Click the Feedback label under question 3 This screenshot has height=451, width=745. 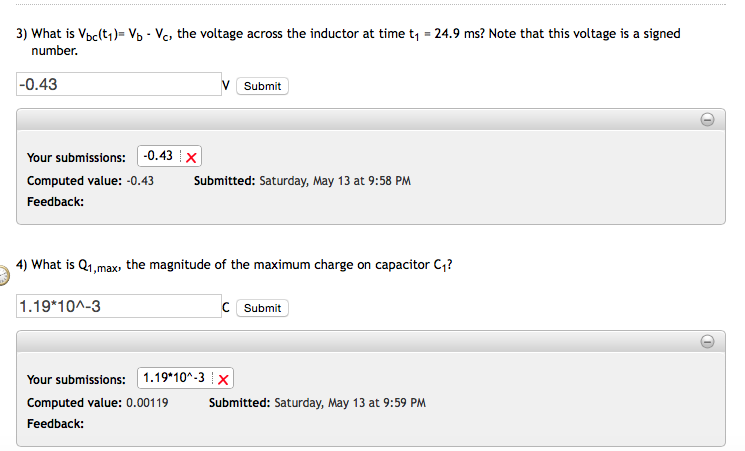[55, 201]
